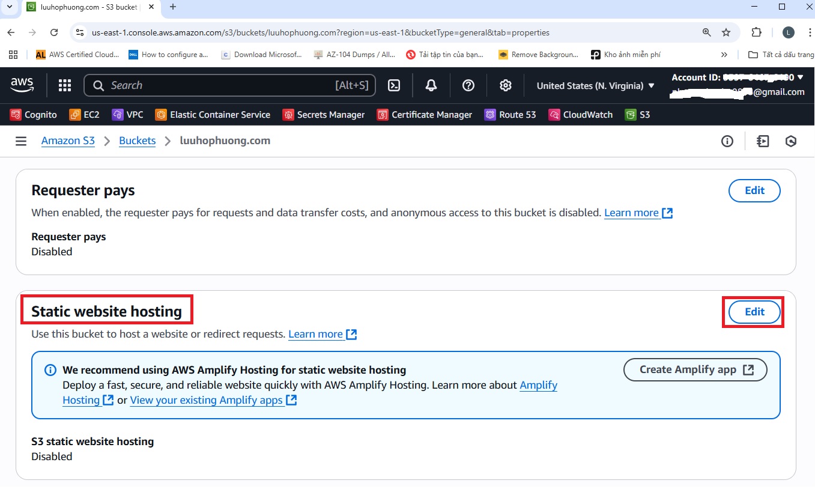Open the Route 53 service shortcut

(511, 115)
